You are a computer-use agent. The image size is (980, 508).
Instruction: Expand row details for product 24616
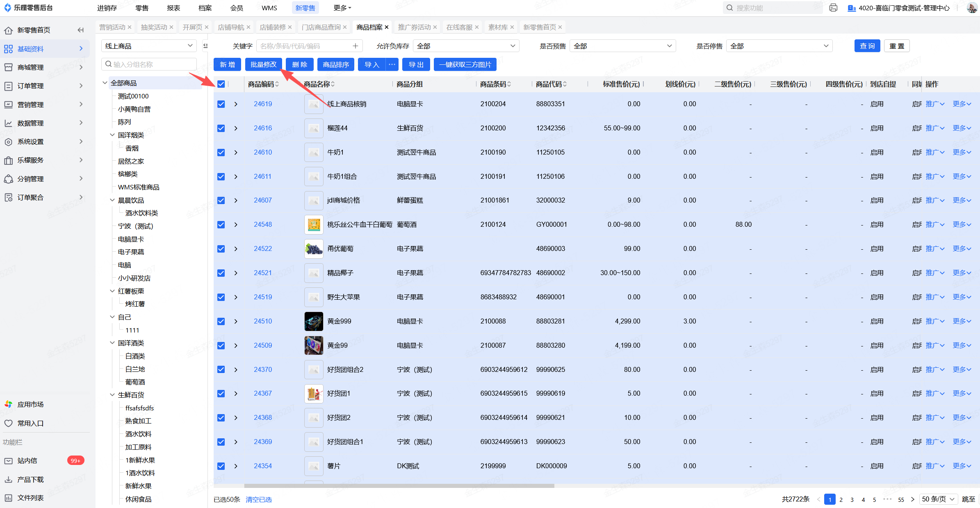[x=236, y=128]
